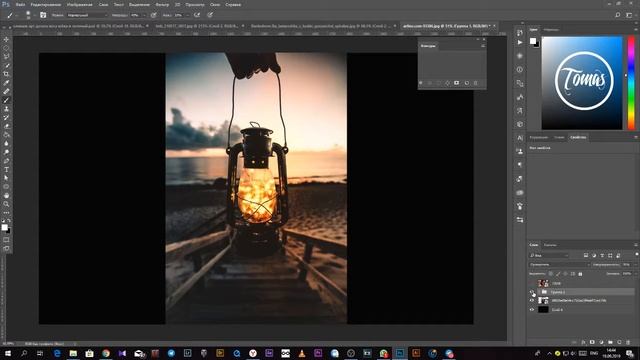Select the Healing Brush tool
Viewport: 640px width, 360px height.
click(x=6, y=91)
